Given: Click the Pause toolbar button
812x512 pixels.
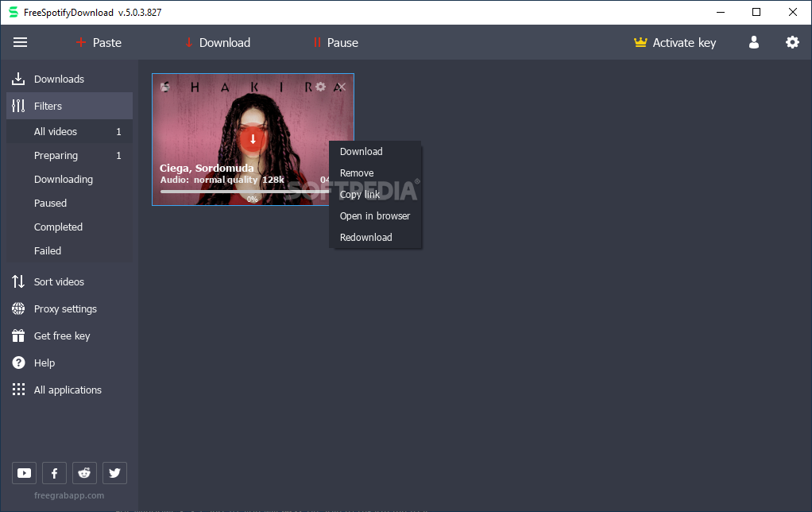Looking at the screenshot, I should click(335, 42).
